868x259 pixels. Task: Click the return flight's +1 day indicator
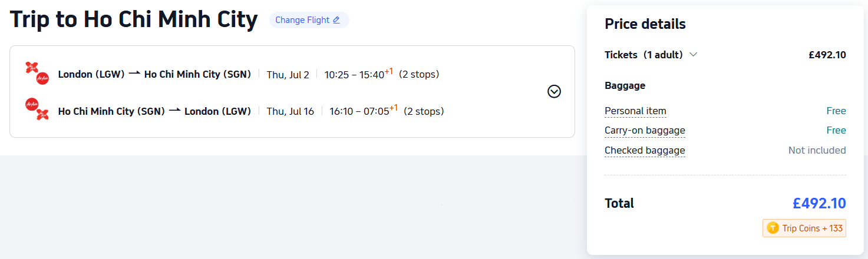(394, 108)
